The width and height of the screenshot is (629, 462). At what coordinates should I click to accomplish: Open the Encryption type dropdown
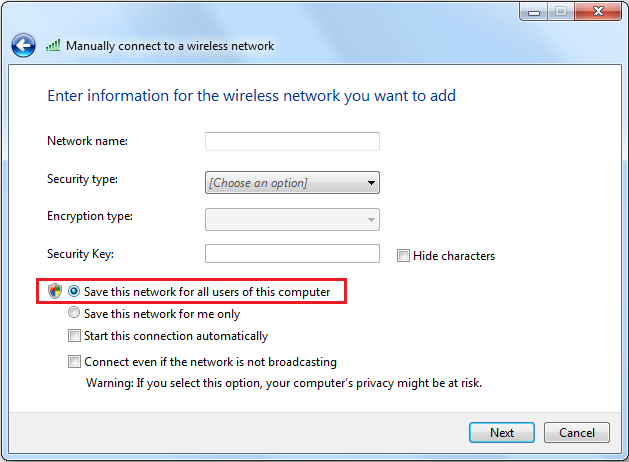click(292, 219)
